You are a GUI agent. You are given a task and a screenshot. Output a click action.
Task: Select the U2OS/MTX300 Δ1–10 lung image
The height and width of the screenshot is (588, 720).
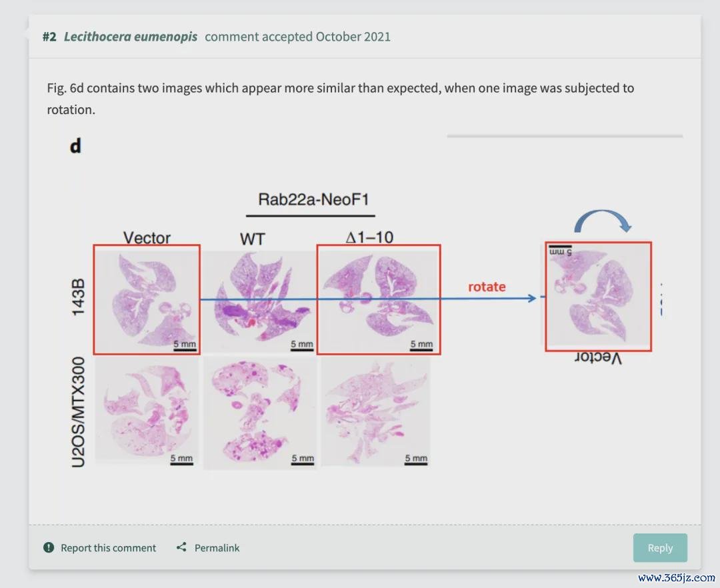375,412
